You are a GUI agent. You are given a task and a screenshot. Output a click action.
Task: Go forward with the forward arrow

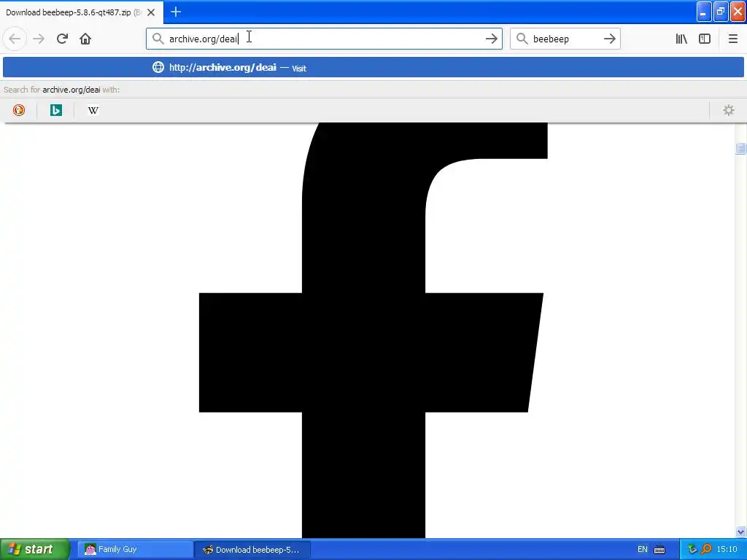(x=39, y=39)
